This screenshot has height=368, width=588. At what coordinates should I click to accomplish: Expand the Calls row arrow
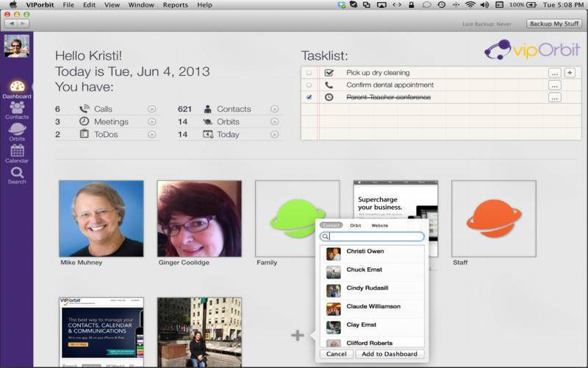pos(151,109)
